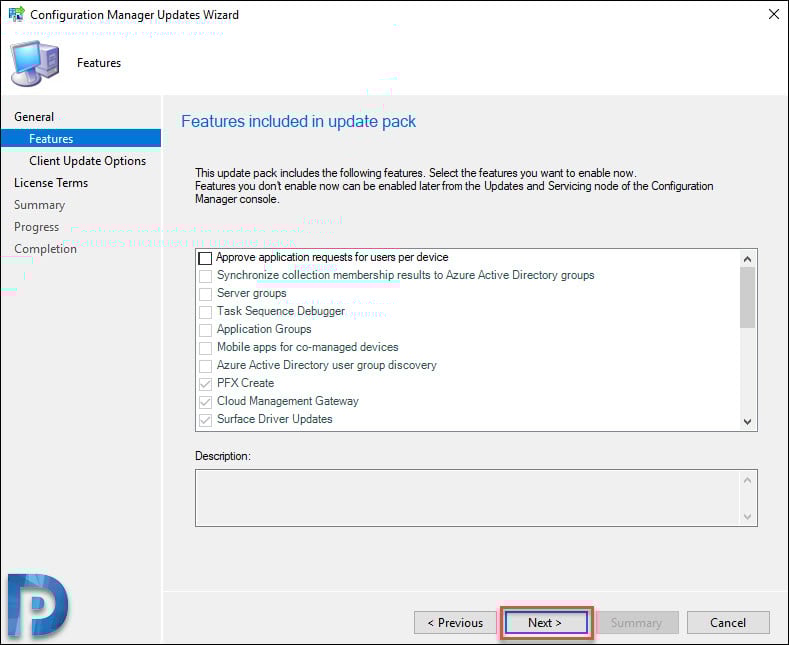Enable Synchronize collection membership results checkbox
Viewport: 789px width, 645px height.
205,276
